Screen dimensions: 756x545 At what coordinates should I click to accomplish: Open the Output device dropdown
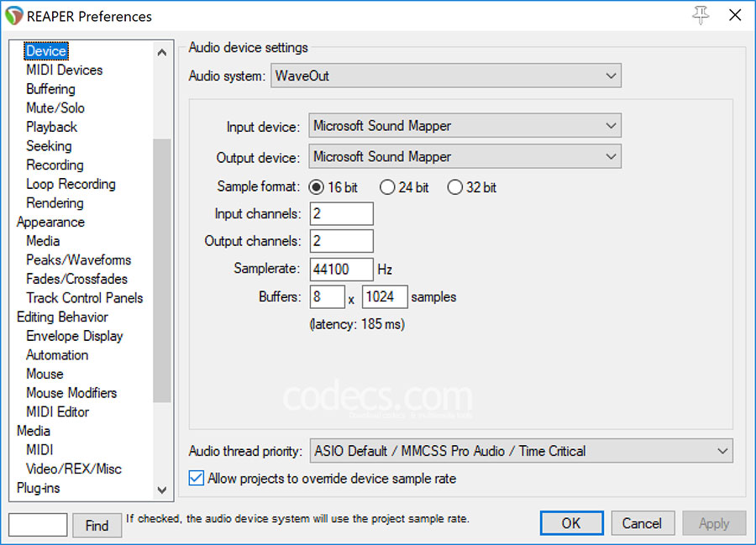coord(465,156)
